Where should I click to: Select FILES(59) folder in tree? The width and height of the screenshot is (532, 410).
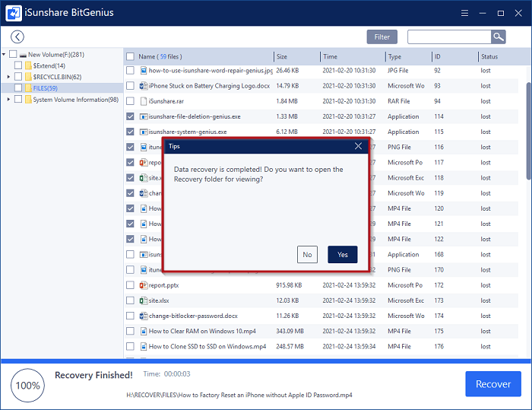pyautogui.click(x=46, y=88)
